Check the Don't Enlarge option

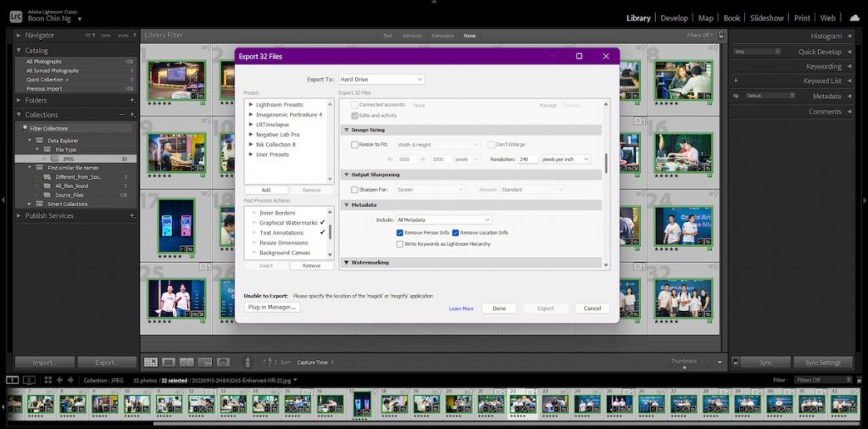[491, 144]
